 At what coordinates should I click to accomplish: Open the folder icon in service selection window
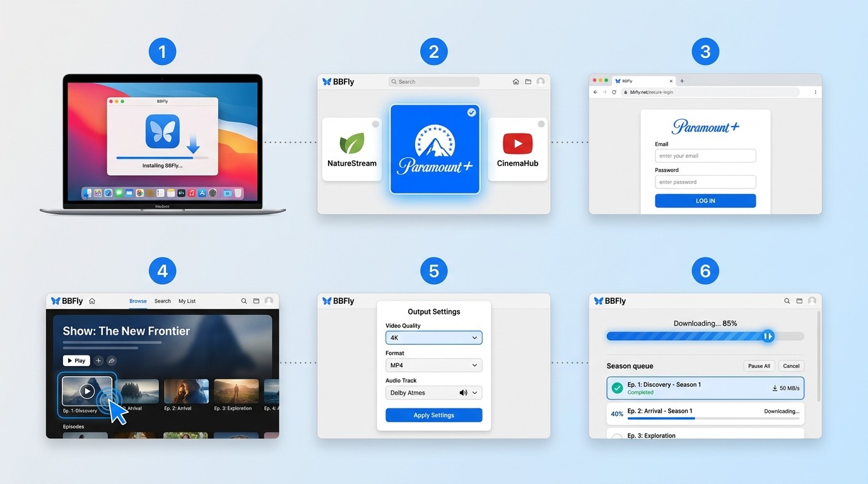click(528, 82)
